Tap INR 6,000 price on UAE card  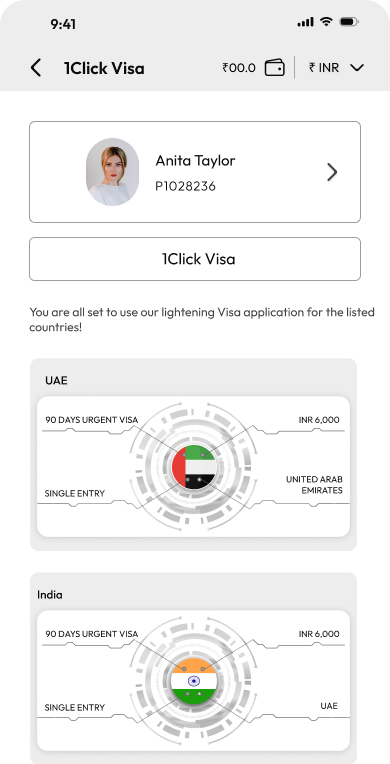pos(319,420)
